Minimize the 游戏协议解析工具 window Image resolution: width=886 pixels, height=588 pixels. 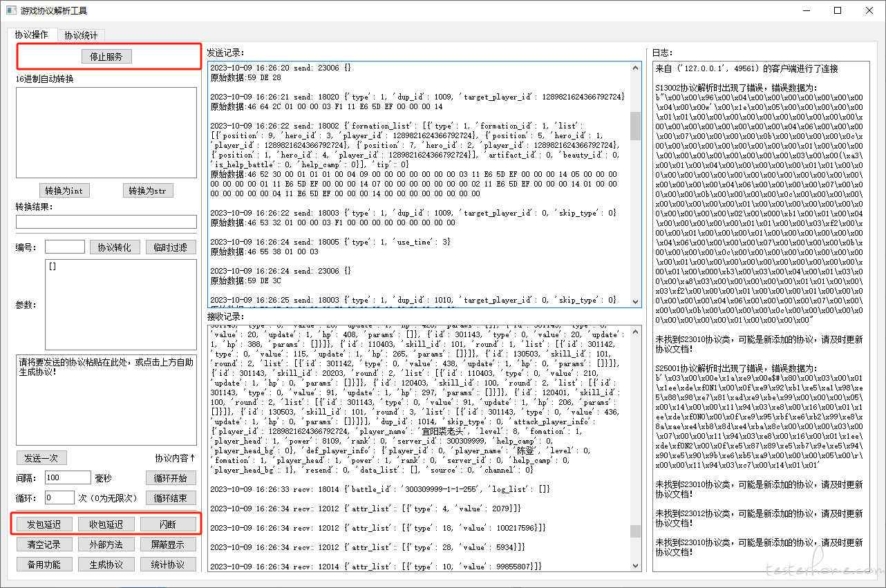pyautogui.click(x=806, y=10)
